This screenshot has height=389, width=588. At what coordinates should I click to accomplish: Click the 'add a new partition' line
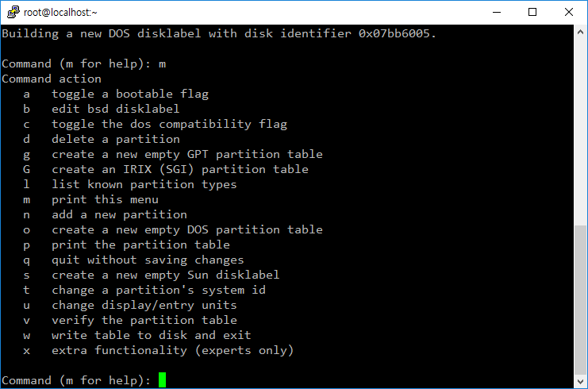click(119, 214)
